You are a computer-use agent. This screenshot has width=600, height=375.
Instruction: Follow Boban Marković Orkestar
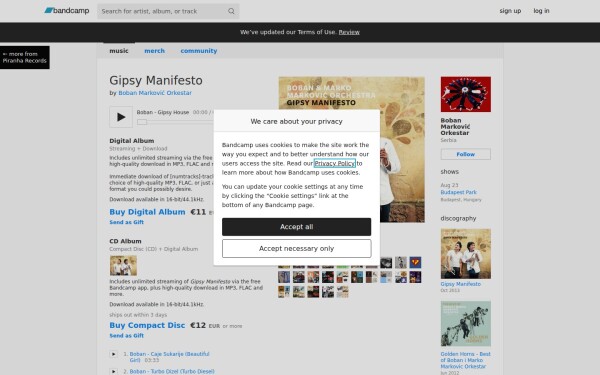(466, 154)
